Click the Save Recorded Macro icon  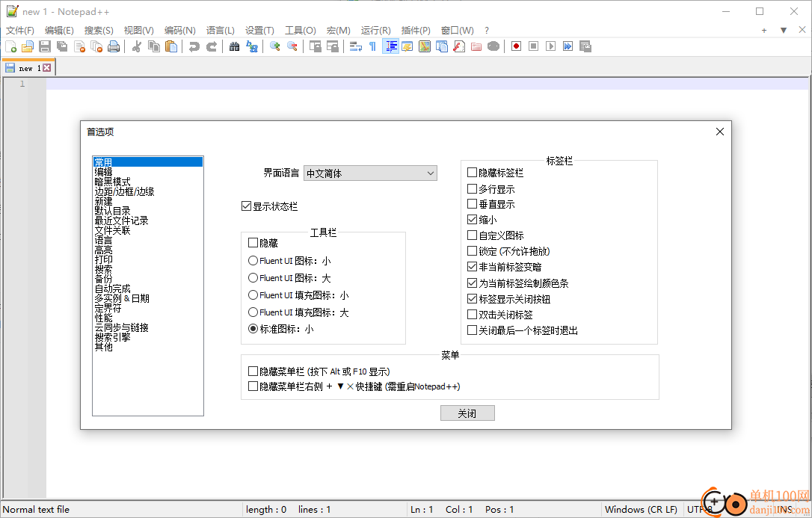(585, 46)
